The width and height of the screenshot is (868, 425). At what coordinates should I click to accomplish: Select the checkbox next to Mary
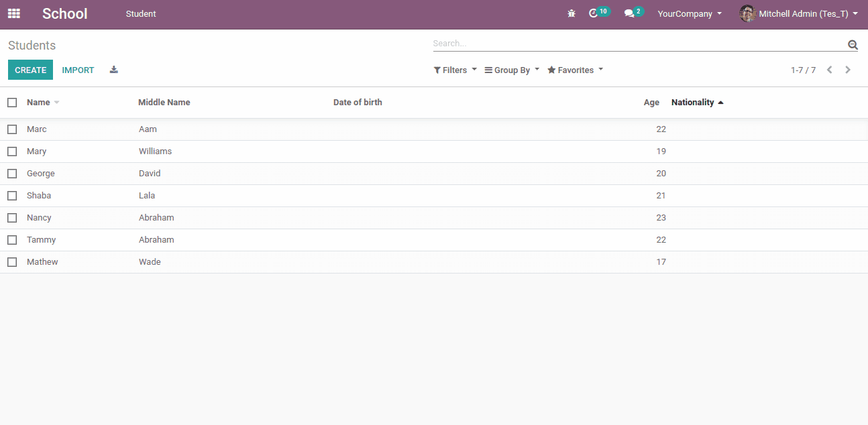(x=11, y=151)
